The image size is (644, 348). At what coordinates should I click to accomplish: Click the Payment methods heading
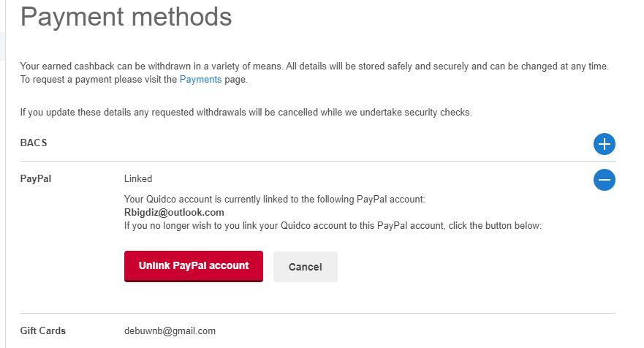point(126,16)
